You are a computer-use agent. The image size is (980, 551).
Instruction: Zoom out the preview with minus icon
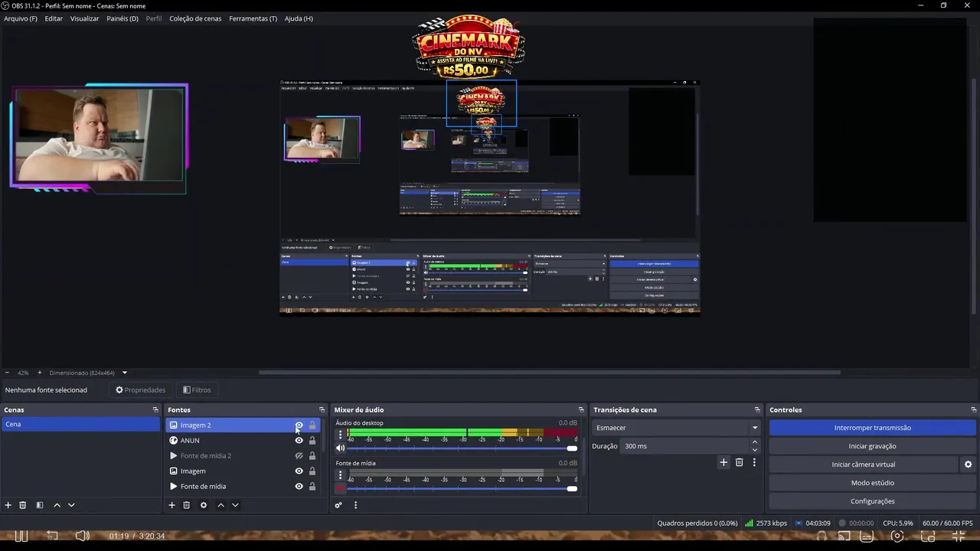(x=7, y=373)
